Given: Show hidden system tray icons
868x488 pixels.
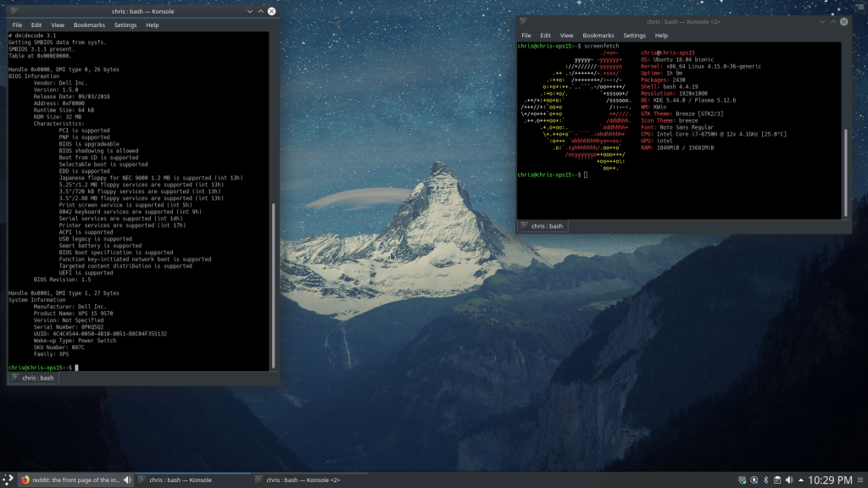Looking at the screenshot, I should [x=801, y=480].
